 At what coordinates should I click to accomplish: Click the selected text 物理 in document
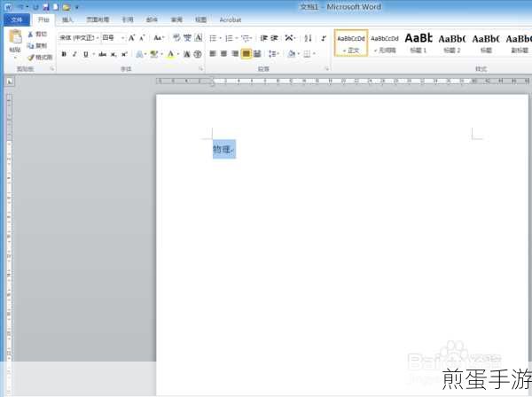click(x=222, y=149)
